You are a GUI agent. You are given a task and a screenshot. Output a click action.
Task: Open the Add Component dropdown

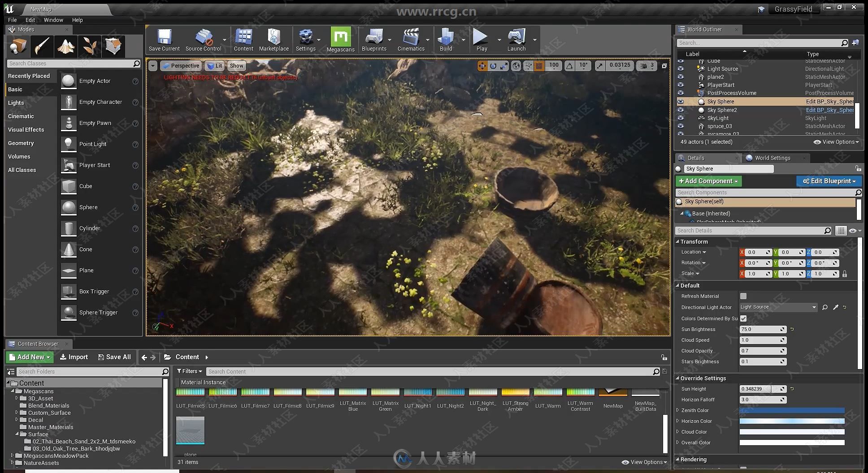point(708,181)
